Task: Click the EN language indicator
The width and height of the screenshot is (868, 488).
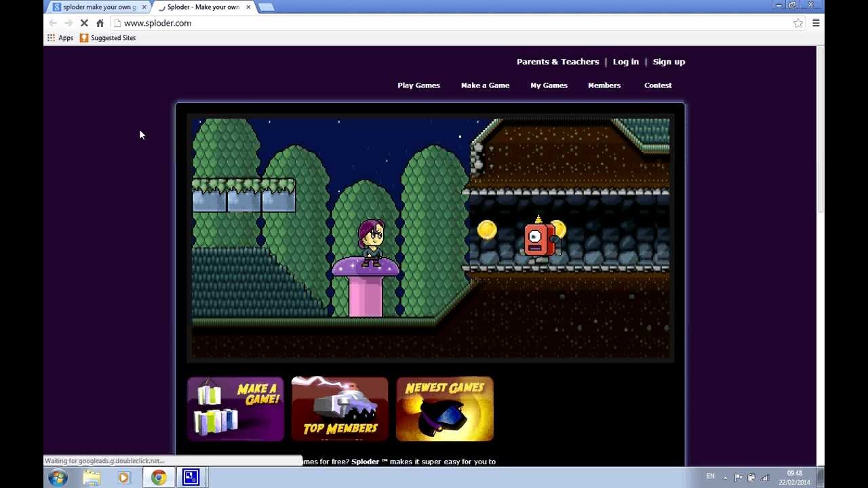Action: click(710, 476)
